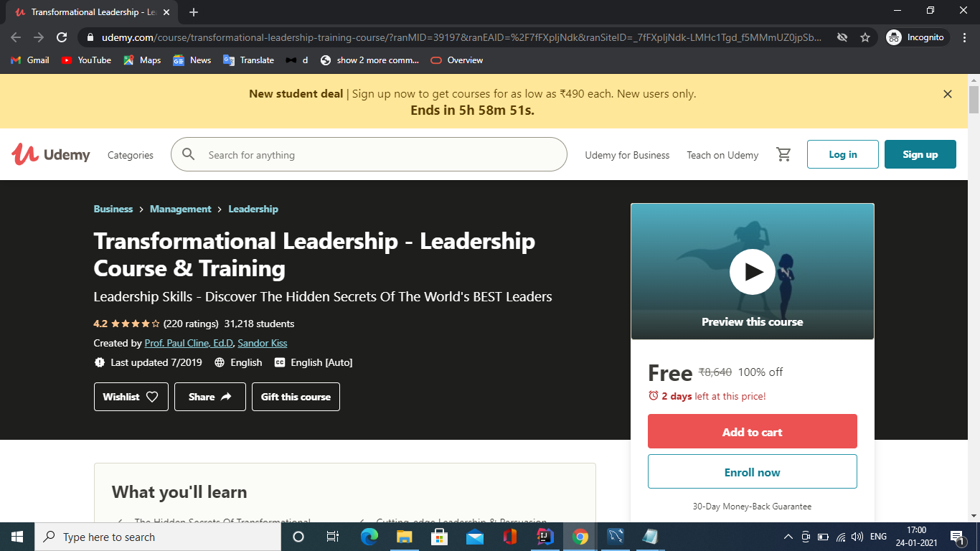Play the course preview video

click(752, 271)
